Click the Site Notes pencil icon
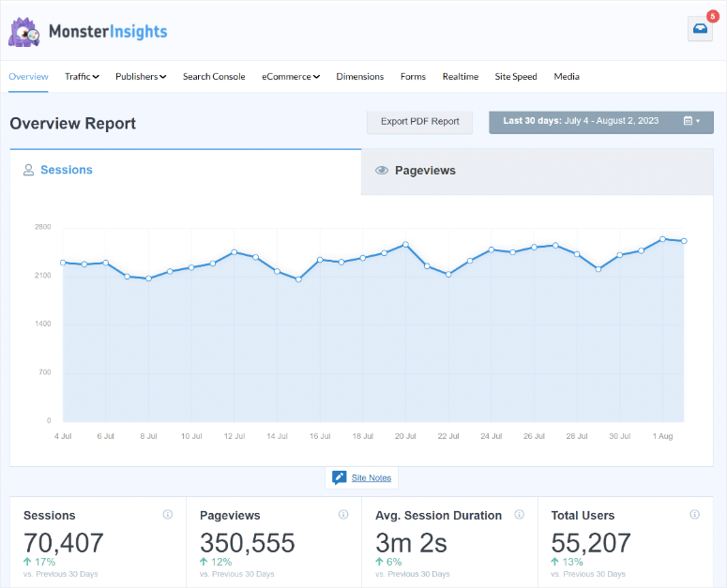This screenshot has height=588, width=727. click(340, 477)
